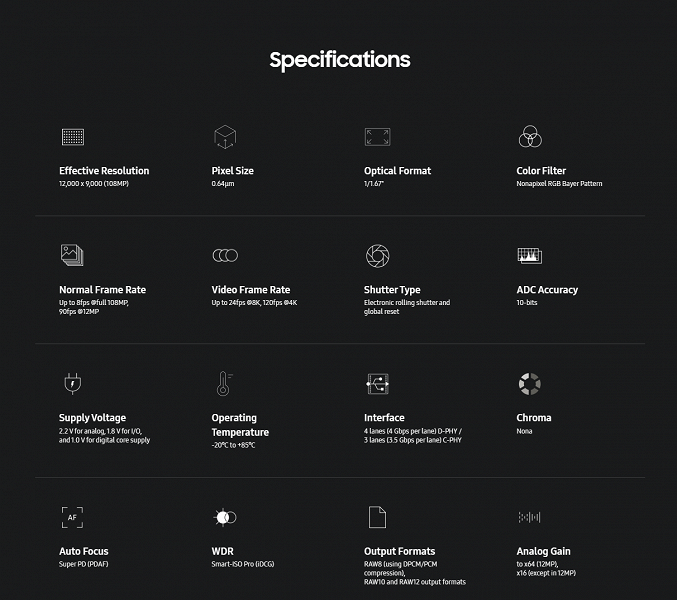Click the Pixel Size cube icon
This screenshot has width=677, height=600.
(224, 137)
